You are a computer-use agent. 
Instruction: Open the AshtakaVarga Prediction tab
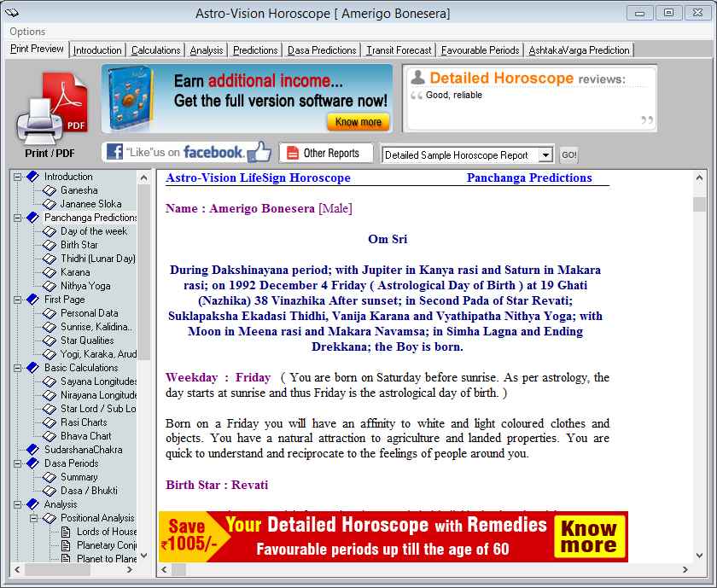579,49
